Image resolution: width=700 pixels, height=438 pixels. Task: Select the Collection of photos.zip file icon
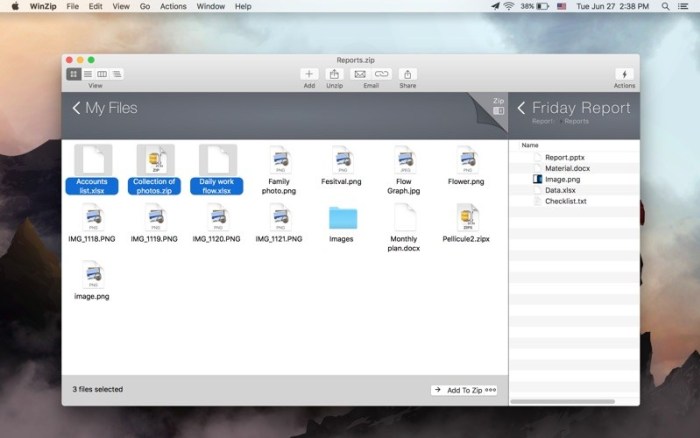[x=155, y=160]
